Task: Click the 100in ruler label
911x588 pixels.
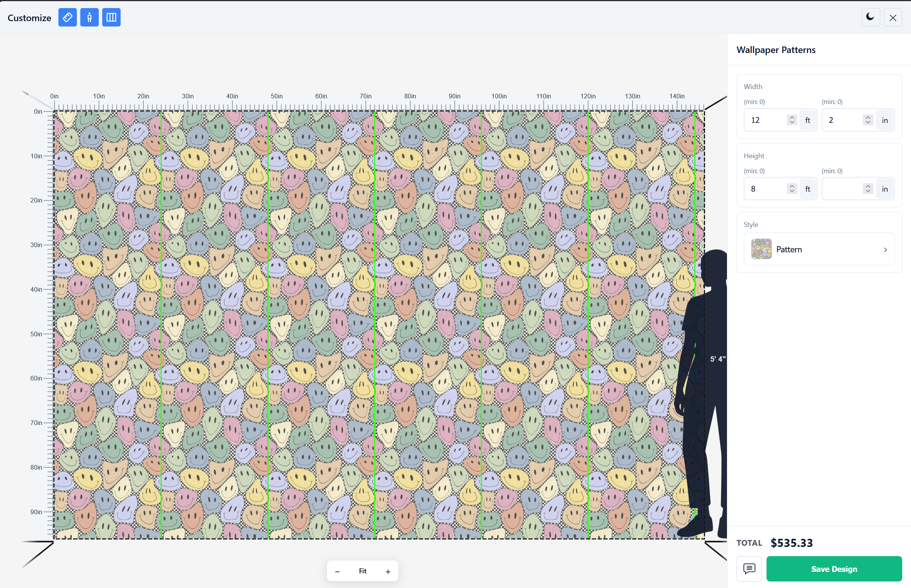Action: point(499,96)
